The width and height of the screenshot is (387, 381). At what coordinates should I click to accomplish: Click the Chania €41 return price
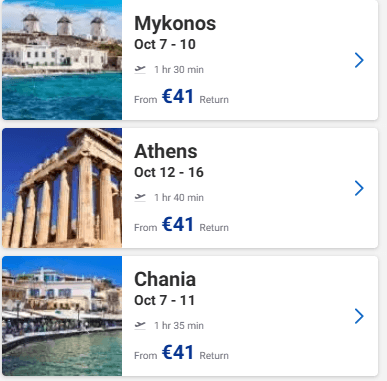point(178,352)
